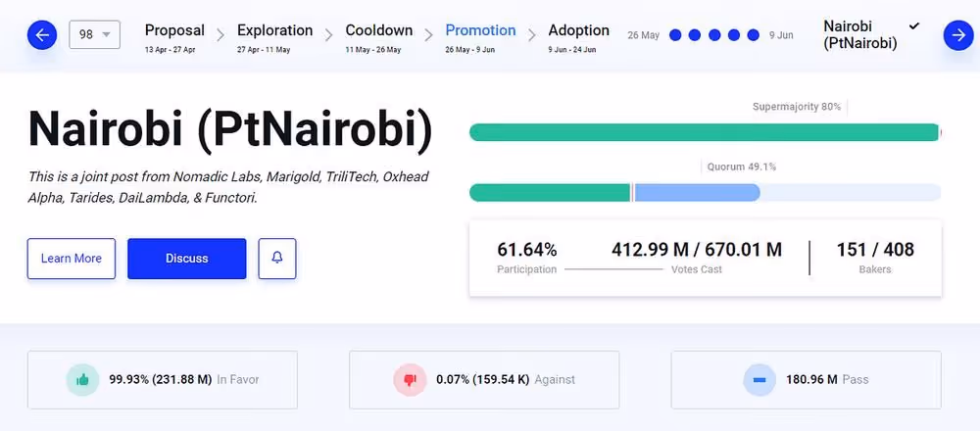
Task: Click the next period right arrow
Action: (957, 36)
